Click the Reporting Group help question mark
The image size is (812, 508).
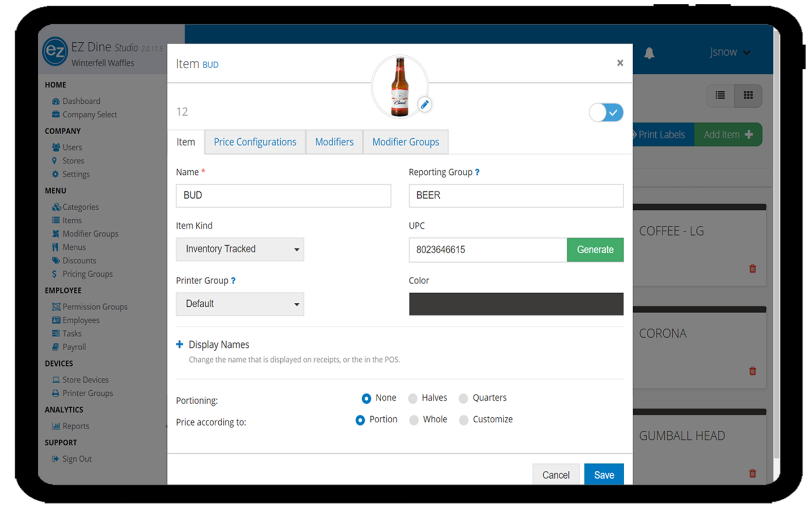tap(477, 173)
